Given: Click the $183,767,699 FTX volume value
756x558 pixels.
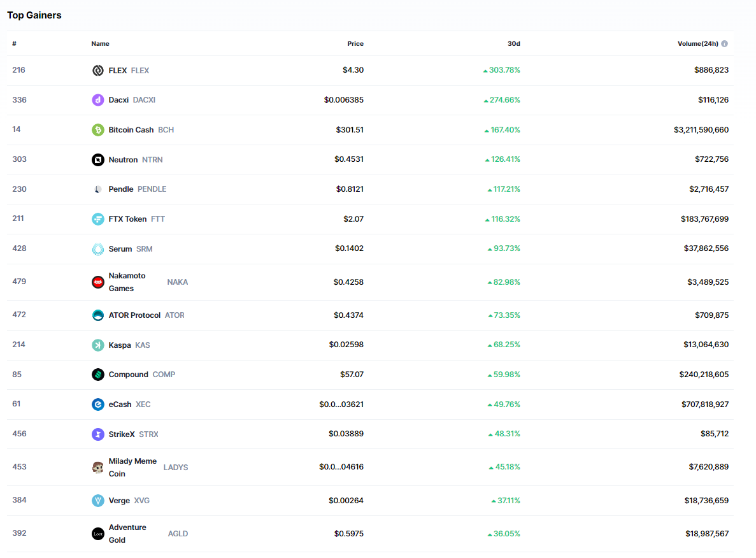Looking at the screenshot, I should [704, 219].
